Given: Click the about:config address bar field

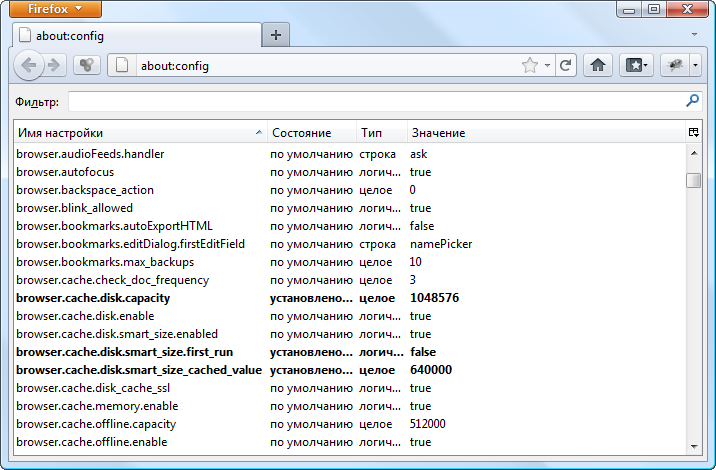Looking at the screenshot, I should 328,66.
